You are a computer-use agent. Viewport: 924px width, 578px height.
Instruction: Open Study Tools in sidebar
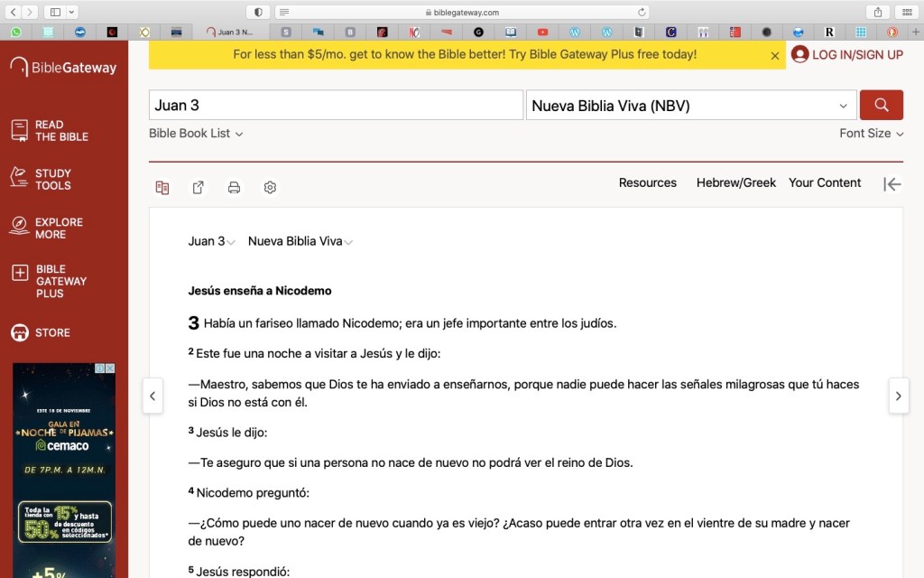[x=52, y=179]
